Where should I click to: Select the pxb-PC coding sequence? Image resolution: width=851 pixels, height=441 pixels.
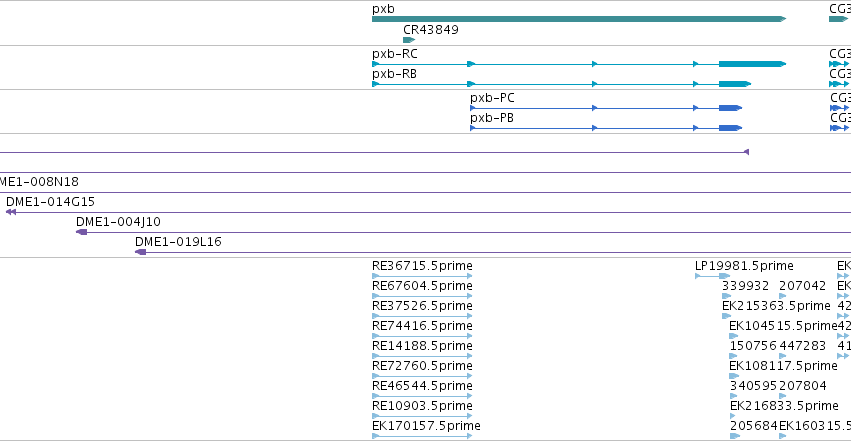[x=606, y=108]
